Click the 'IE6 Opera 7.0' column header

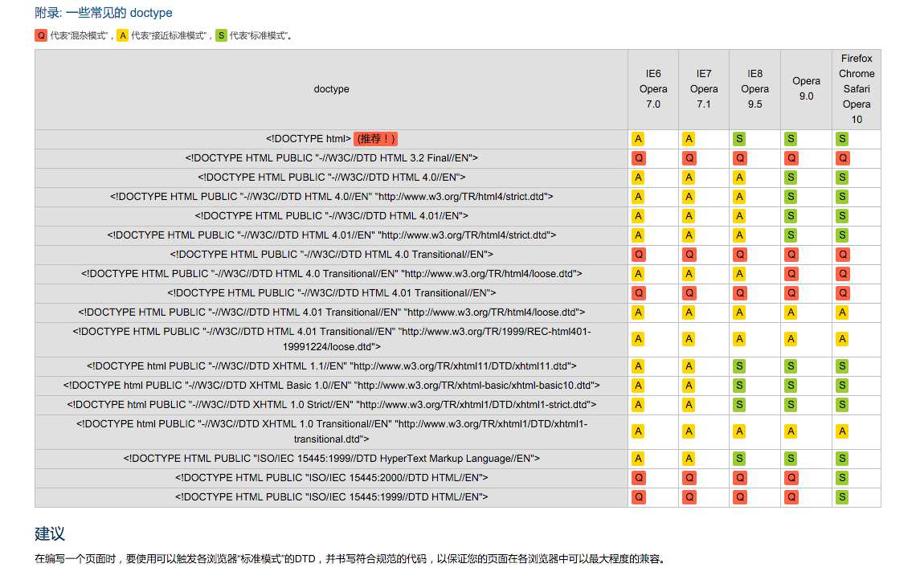point(653,89)
